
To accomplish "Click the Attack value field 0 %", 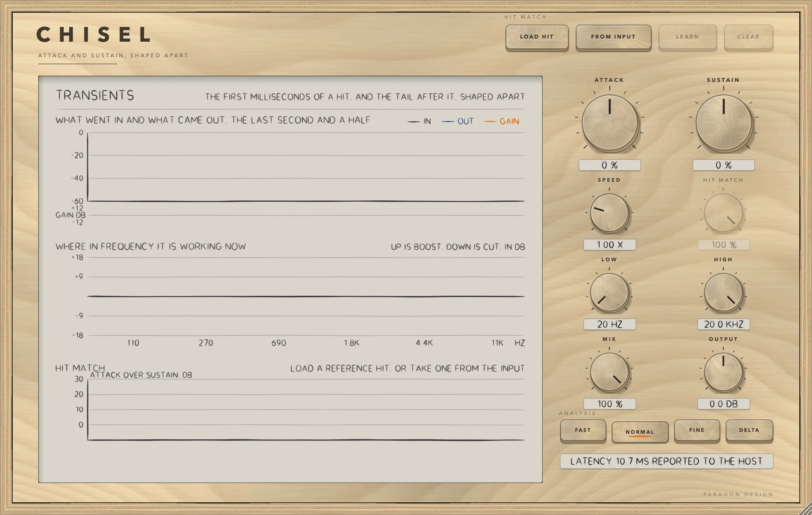I will 609,165.
